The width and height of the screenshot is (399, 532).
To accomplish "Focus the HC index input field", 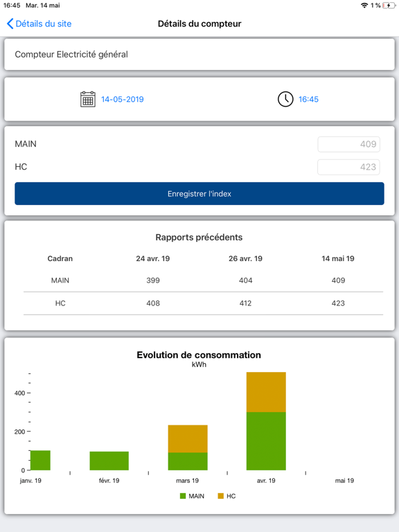I will tap(349, 167).
